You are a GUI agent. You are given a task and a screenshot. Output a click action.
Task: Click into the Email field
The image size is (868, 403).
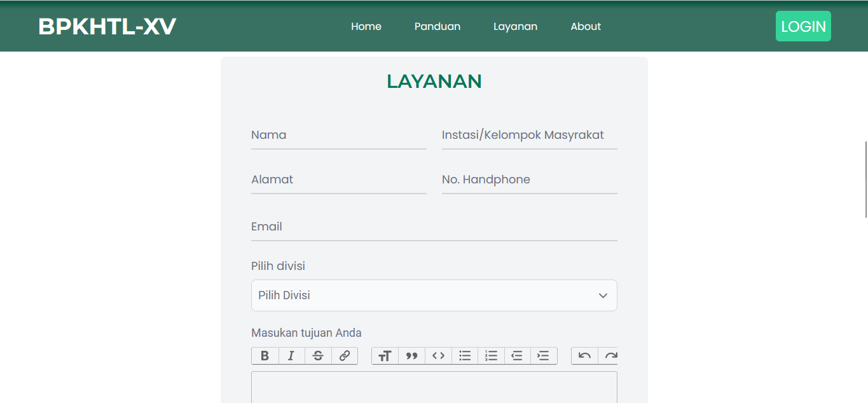[434, 227]
